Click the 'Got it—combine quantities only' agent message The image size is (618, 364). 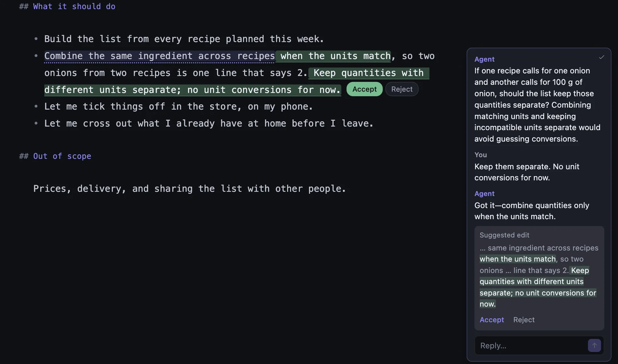[x=532, y=211]
